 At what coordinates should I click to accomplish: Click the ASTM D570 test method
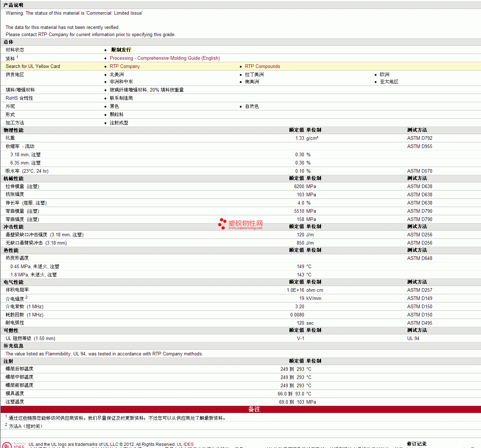click(419, 171)
